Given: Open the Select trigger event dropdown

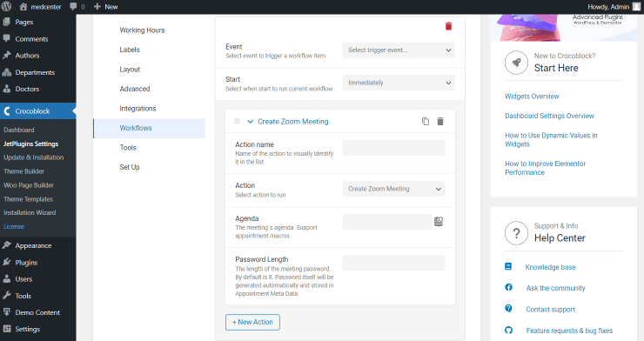Looking at the screenshot, I should tap(399, 50).
